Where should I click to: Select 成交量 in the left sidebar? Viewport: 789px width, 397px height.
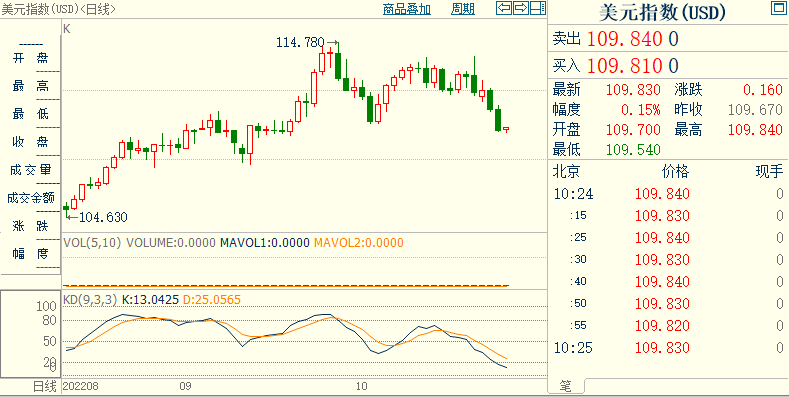[x=30, y=170]
